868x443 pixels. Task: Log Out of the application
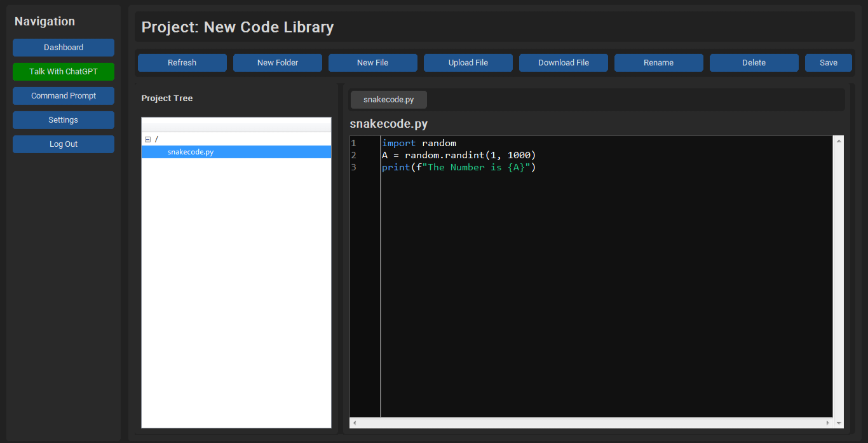[x=64, y=144]
